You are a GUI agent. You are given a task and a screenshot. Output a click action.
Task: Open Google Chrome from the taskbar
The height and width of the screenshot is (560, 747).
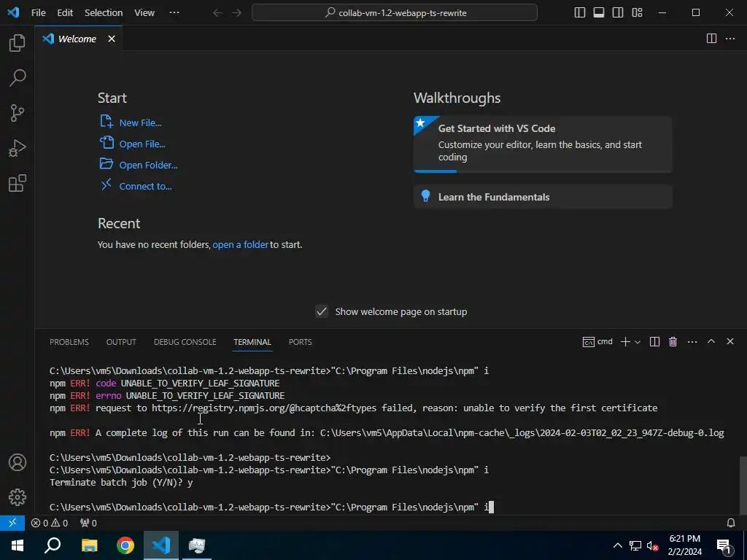[x=125, y=545]
